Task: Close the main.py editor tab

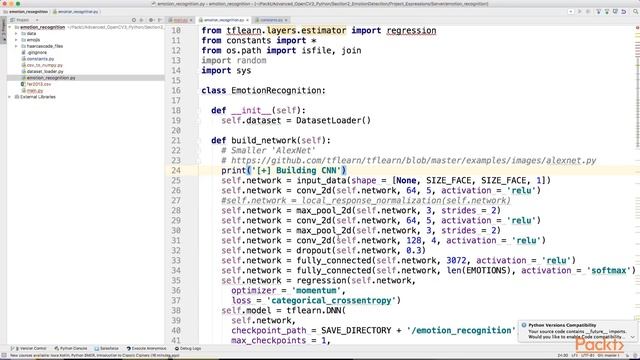Action: tap(191, 20)
